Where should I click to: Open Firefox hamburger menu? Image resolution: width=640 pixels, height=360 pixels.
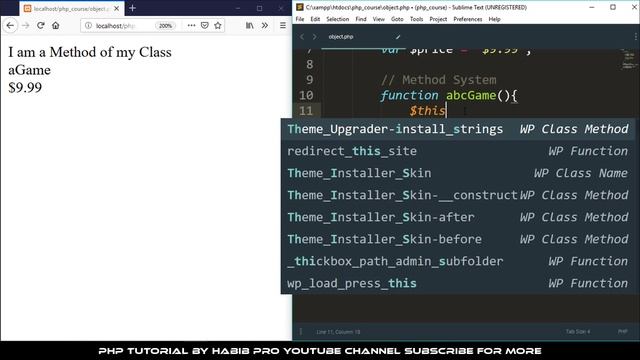tap(282, 25)
